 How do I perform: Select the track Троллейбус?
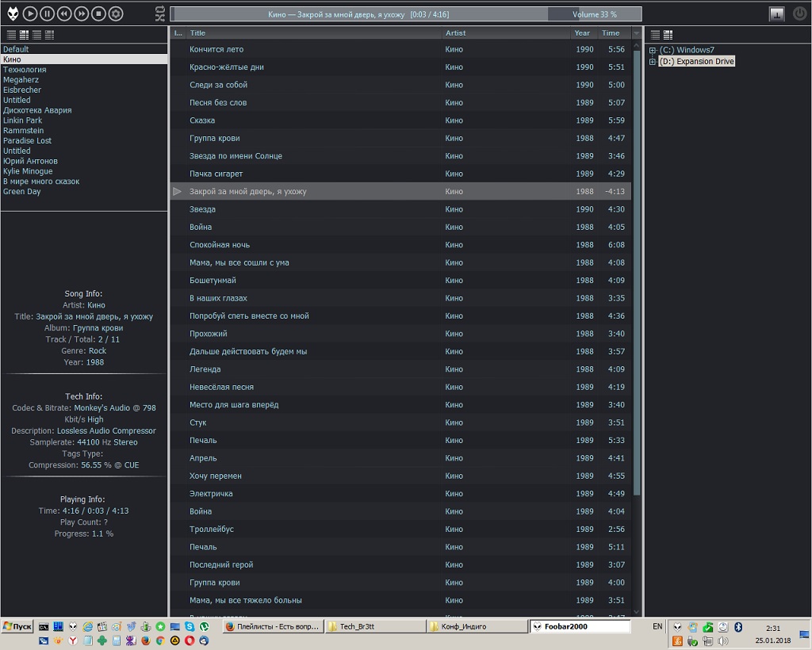[400, 529]
